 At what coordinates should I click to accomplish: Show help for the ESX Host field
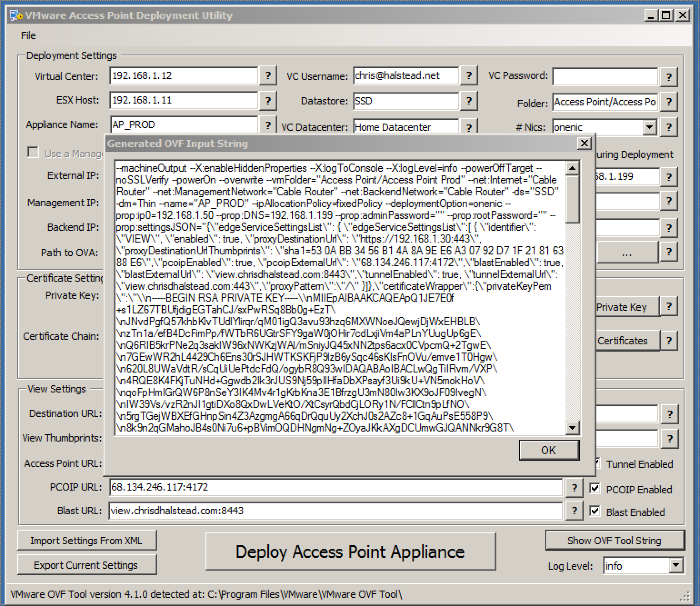[x=268, y=100]
